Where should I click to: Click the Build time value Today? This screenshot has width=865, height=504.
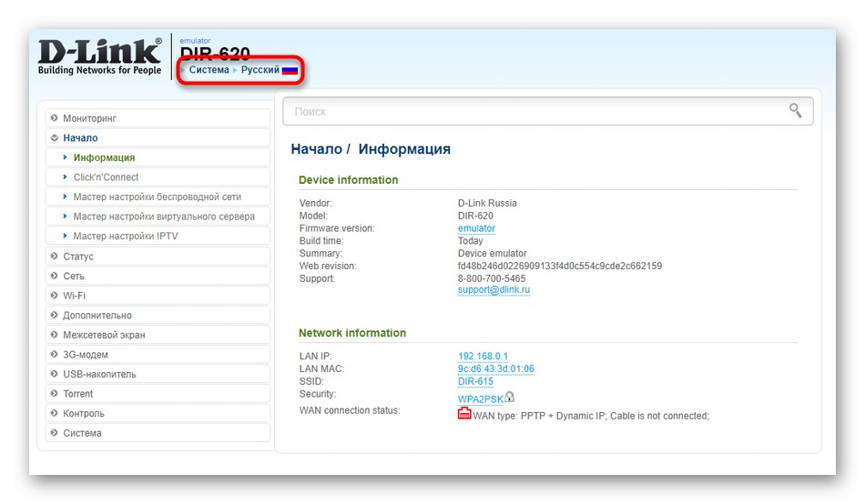(x=470, y=241)
